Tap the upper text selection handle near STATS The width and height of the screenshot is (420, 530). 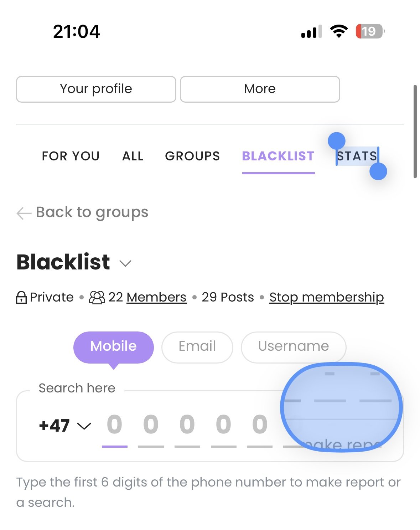(336, 141)
